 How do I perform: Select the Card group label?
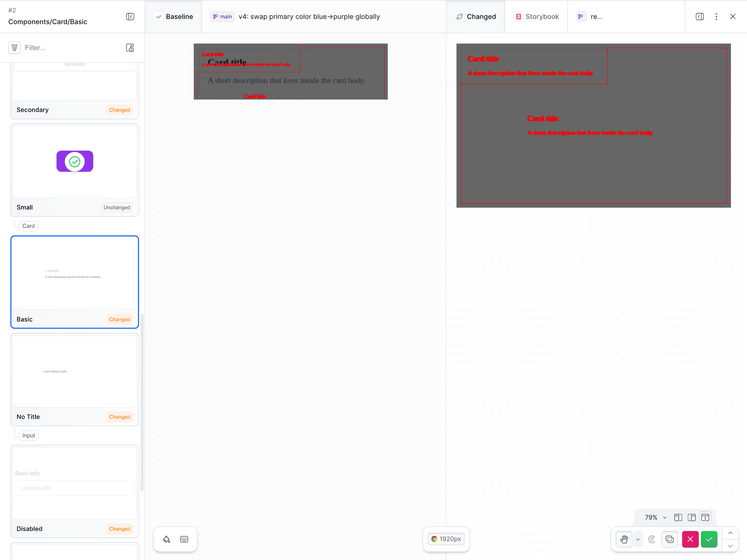pos(28,226)
